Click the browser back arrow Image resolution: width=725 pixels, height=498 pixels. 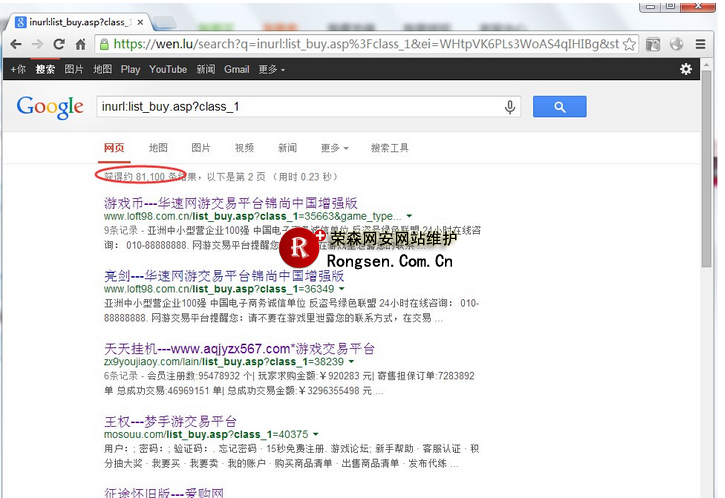tap(15, 44)
